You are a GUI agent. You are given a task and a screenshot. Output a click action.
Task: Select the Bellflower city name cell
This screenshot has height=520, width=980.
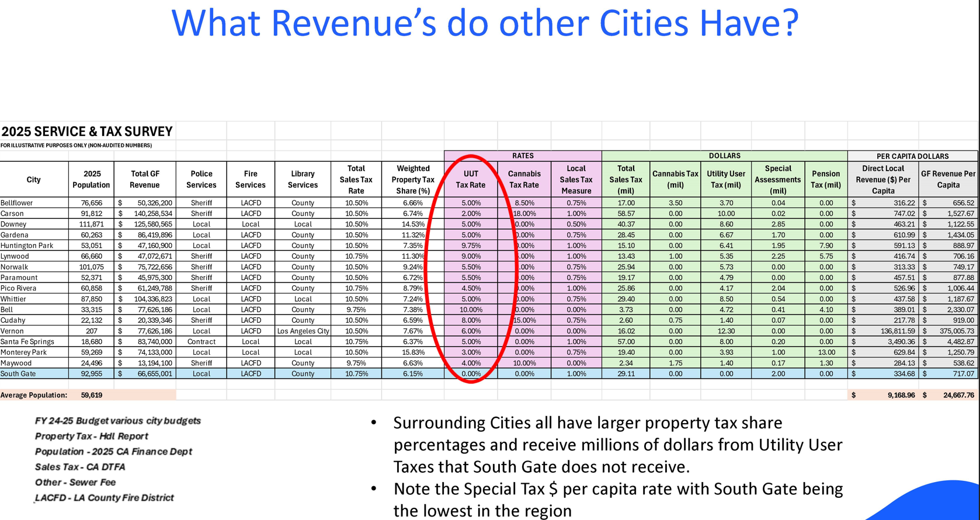pyautogui.click(x=17, y=203)
